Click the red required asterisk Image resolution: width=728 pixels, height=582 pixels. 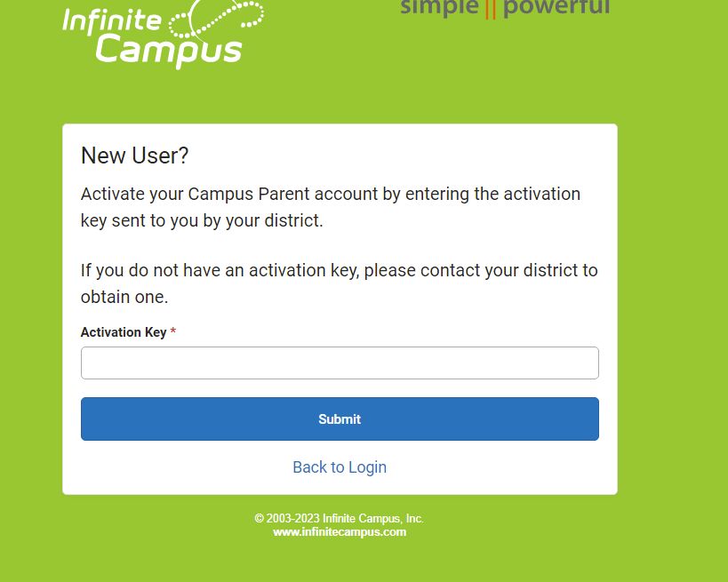[x=172, y=331]
